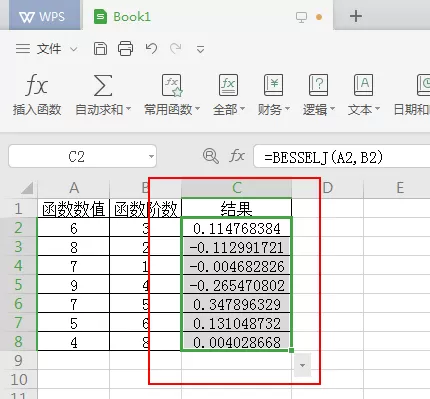Viewport: 430px width, 399px height.
Task: Expand the Name Box dropdown arrow
Action: tap(151, 156)
